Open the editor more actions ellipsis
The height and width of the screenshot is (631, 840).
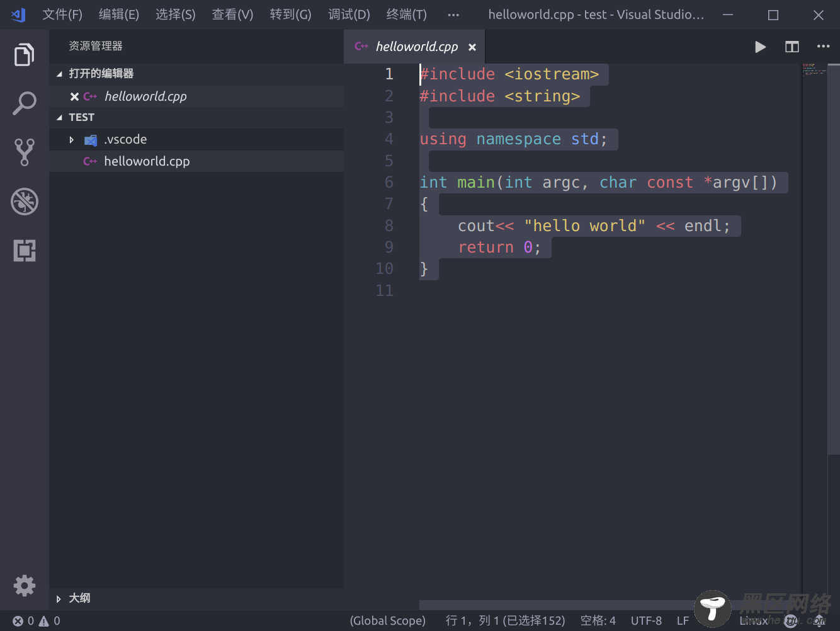pyautogui.click(x=823, y=47)
